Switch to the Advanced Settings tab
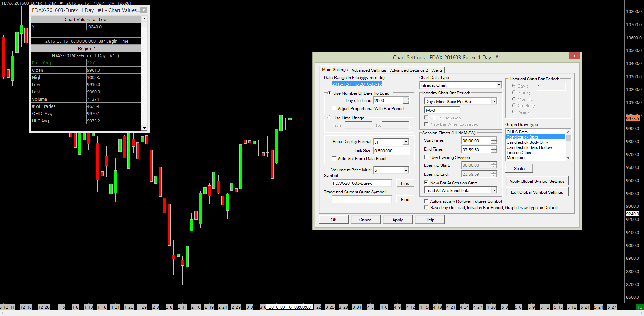 [369, 70]
